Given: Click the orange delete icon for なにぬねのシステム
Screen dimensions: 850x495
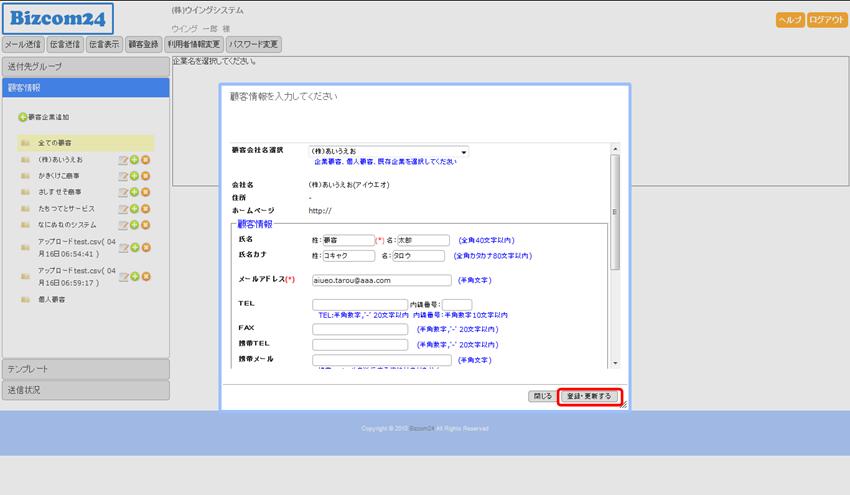Looking at the screenshot, I should (x=145, y=224).
